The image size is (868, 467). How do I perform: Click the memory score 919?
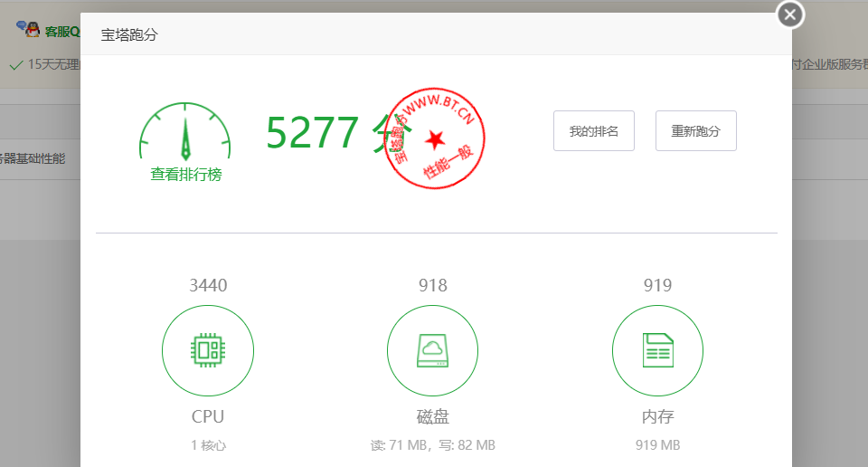(x=657, y=285)
